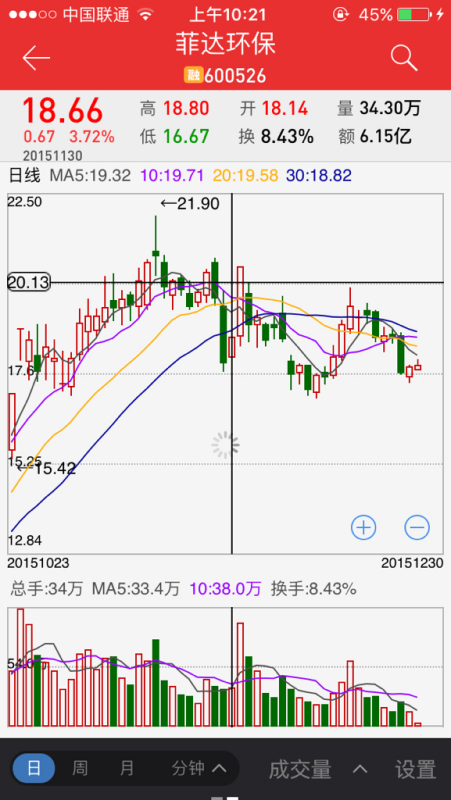Tap the amount value 6.15亿

tap(385, 136)
